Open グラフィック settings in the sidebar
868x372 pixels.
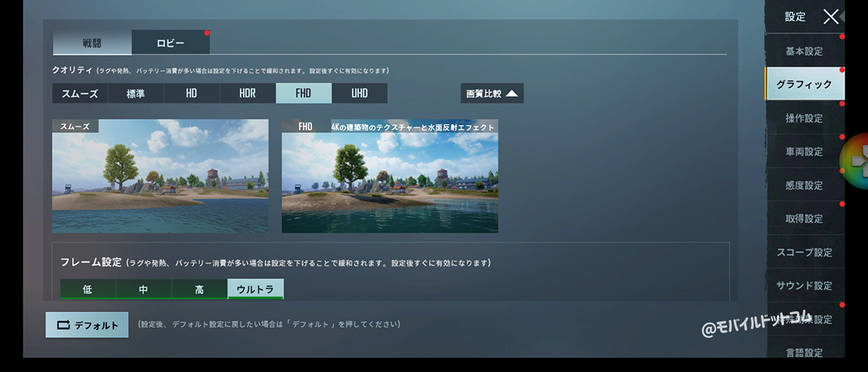pos(805,84)
